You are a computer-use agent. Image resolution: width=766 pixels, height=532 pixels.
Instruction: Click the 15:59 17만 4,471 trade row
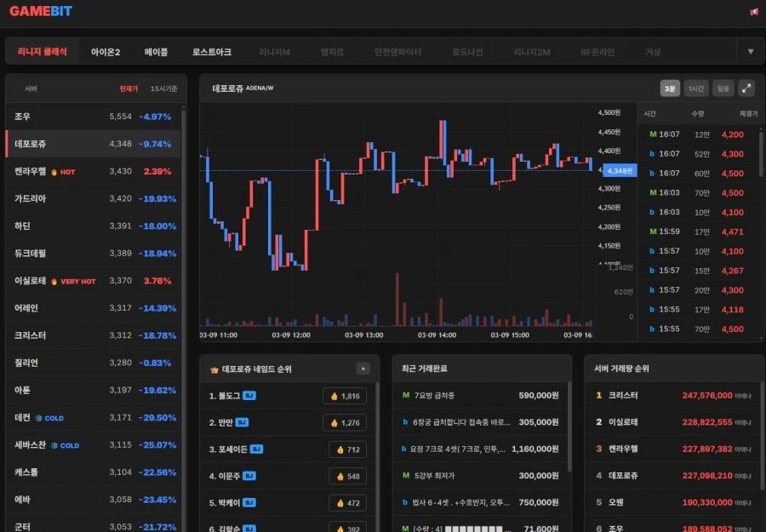[x=699, y=232]
